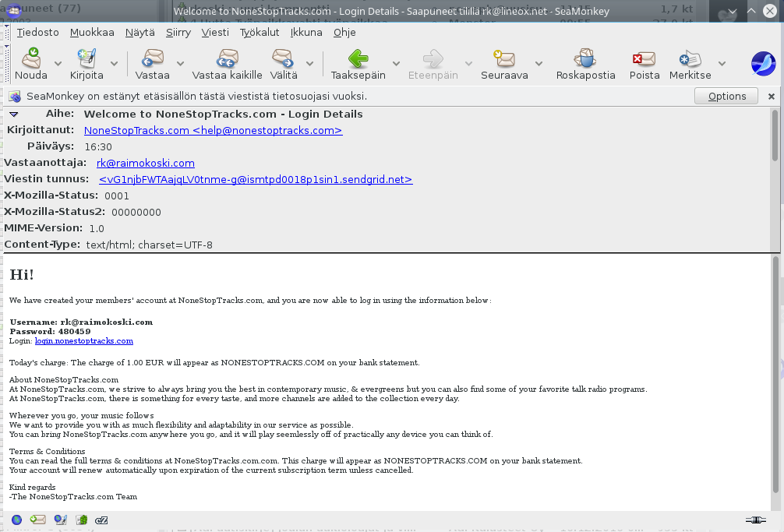Collapse header view with Aihe twisty
Screen dimensions: 784x532
(13, 115)
